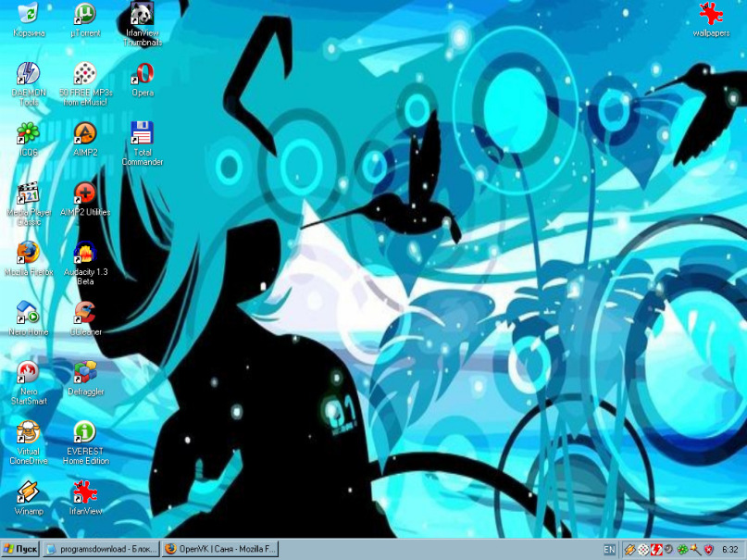Screen dimensions: 747x560
Task: Launch the µTorrent desktop shortcut
Action: click(85, 19)
